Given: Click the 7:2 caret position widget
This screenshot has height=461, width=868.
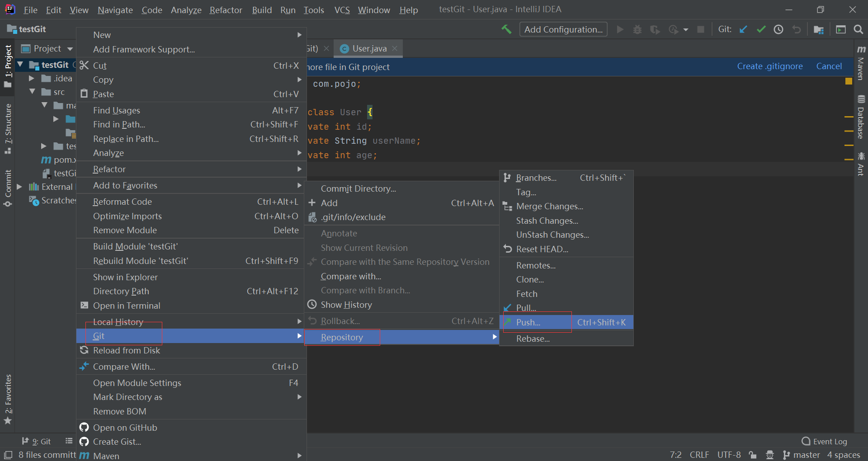Looking at the screenshot, I should click(675, 455).
